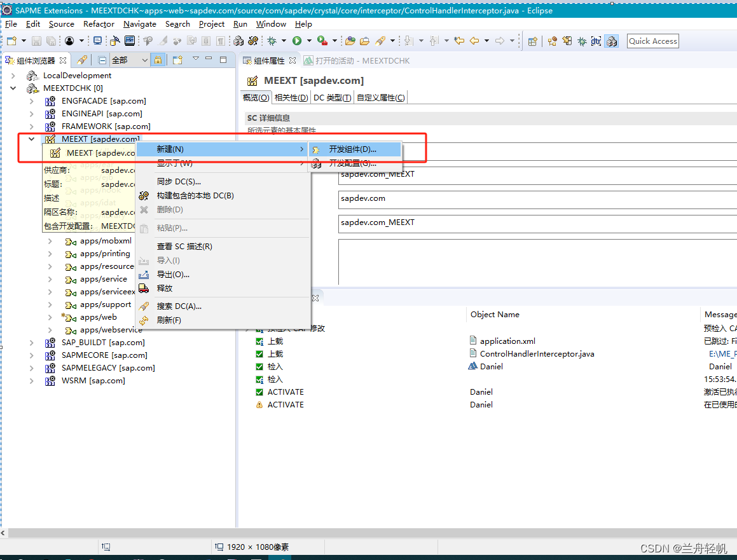Viewport: 737px width, 560px height.
Task: Click the Last Edit Location arrow icon
Action: pyautogui.click(x=459, y=41)
